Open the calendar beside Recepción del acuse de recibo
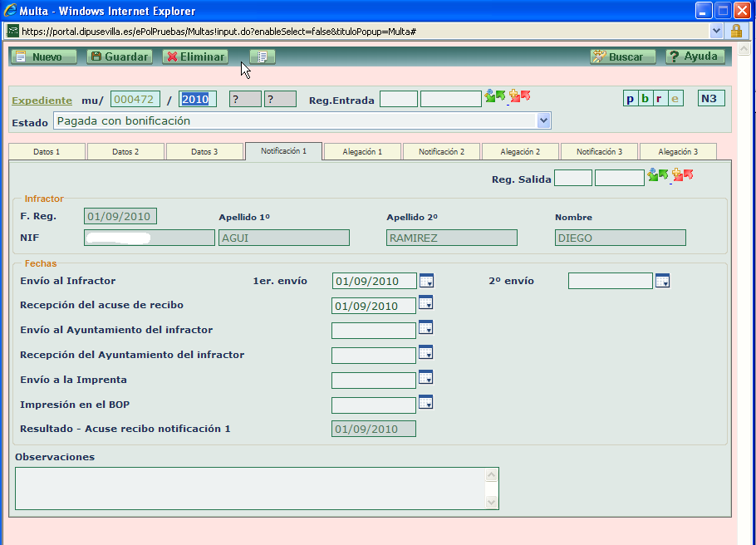 [x=426, y=306]
